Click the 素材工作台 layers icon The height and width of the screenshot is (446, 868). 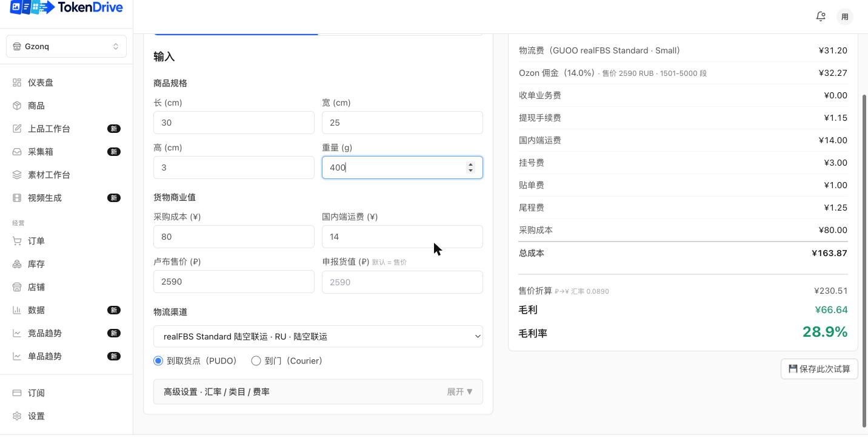(17, 175)
